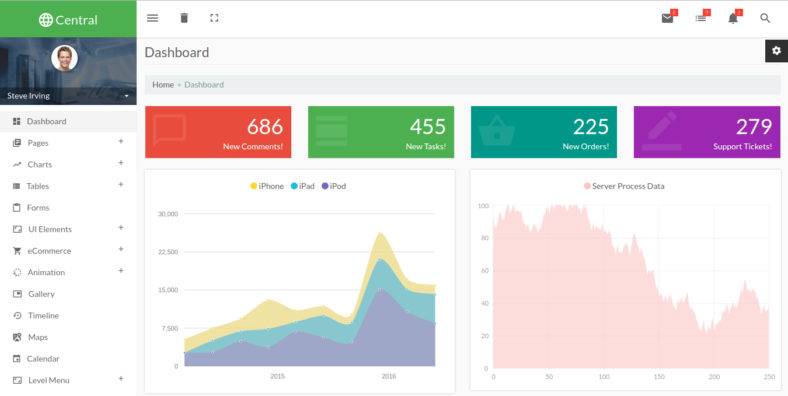The height and width of the screenshot is (396, 788).
Task: Open the mail envelope notifications icon
Action: tap(667, 19)
